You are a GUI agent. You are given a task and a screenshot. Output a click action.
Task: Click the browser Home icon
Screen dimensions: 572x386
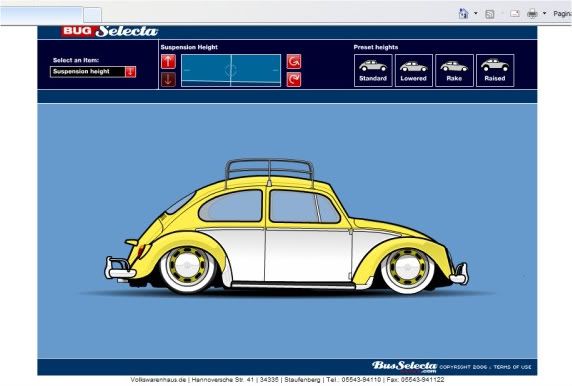(463, 13)
